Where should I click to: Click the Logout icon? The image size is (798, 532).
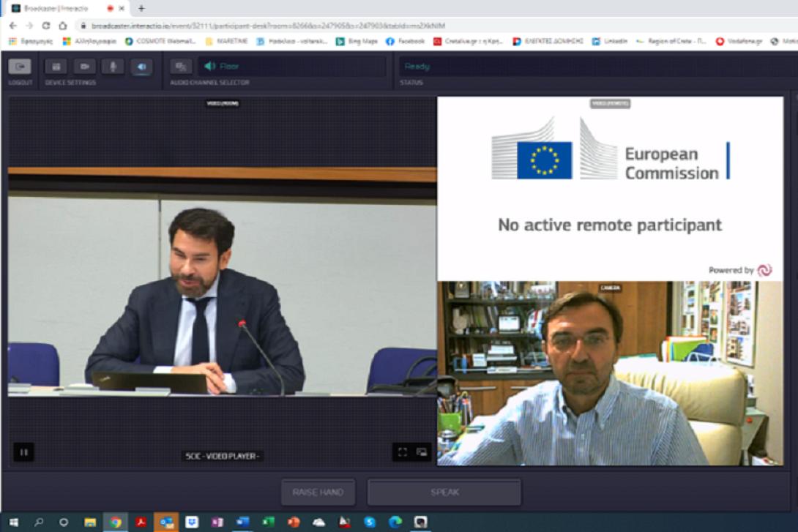(20, 67)
